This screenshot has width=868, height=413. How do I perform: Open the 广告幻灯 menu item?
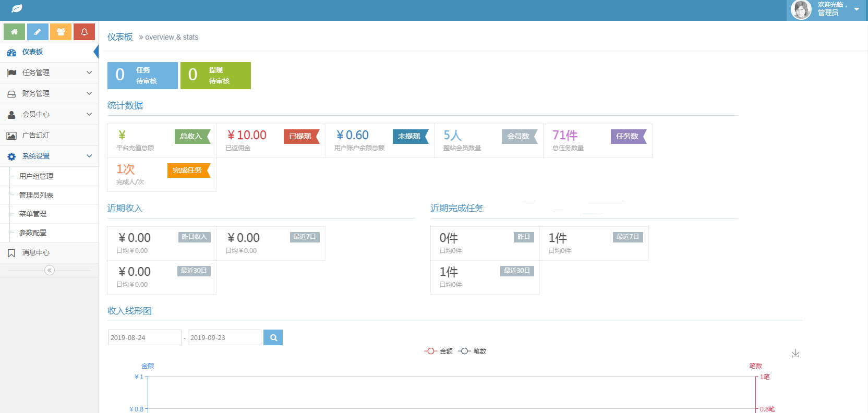point(49,135)
